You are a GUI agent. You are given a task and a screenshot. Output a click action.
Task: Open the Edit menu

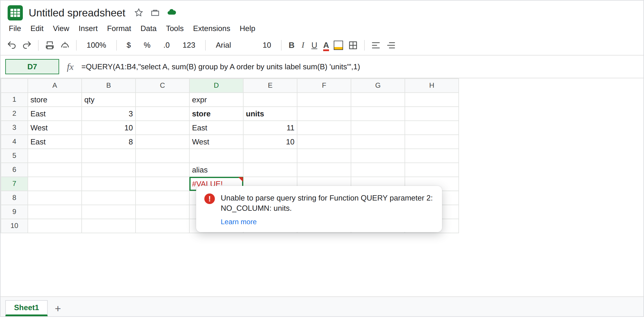(37, 28)
